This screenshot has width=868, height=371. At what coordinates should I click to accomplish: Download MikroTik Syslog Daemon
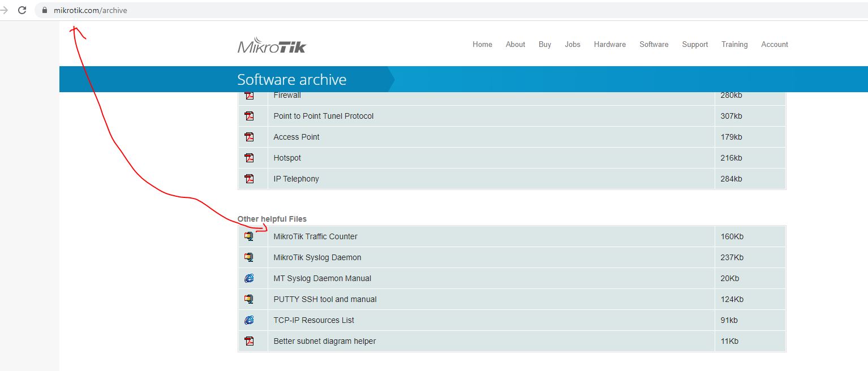317,257
